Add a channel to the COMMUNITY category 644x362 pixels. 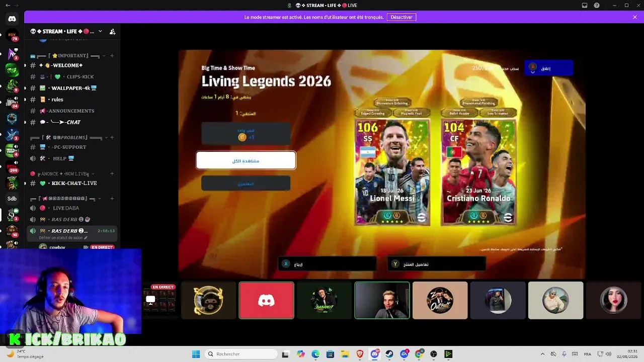[x=112, y=199]
